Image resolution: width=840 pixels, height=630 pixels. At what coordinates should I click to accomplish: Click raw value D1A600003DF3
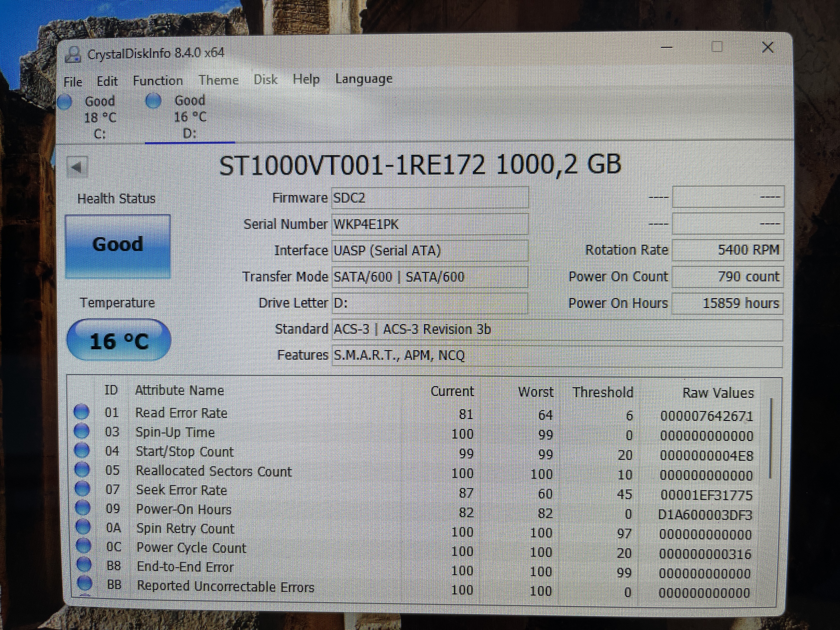[x=705, y=515]
